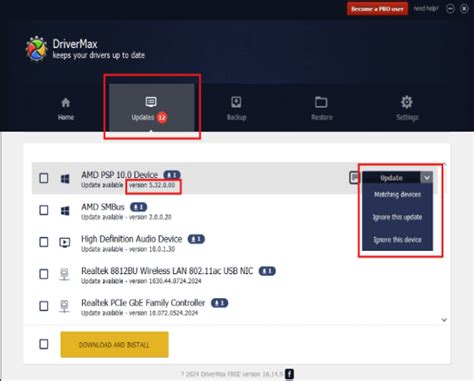Image resolution: width=474 pixels, height=381 pixels.
Task: Open driver details icon left of Update button
Action: (355, 178)
